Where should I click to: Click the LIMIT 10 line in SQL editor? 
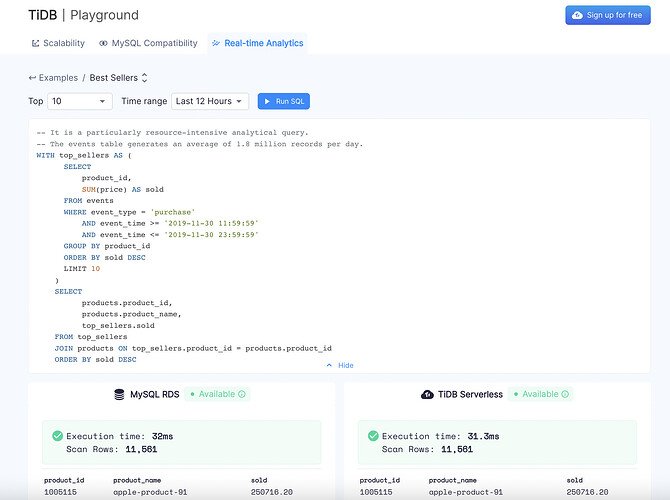[x=82, y=269]
